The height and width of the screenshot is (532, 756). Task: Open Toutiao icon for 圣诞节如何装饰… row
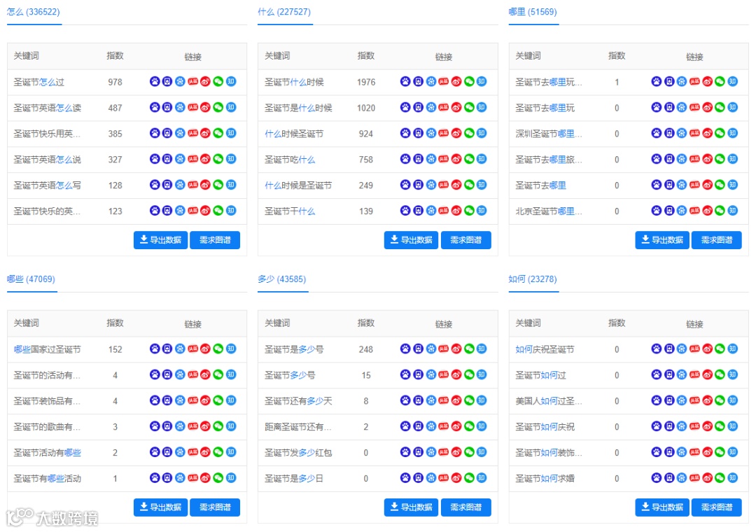click(x=694, y=452)
